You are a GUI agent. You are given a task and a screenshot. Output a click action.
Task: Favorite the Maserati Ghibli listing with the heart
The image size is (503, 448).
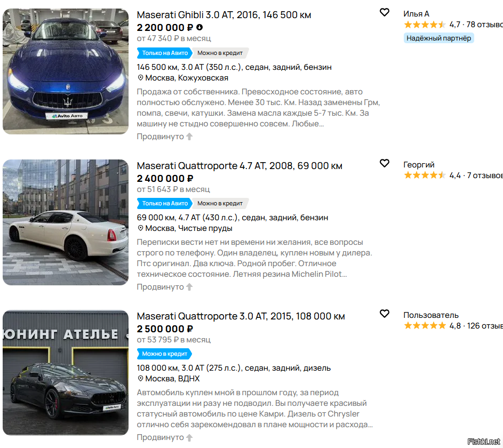(385, 12)
